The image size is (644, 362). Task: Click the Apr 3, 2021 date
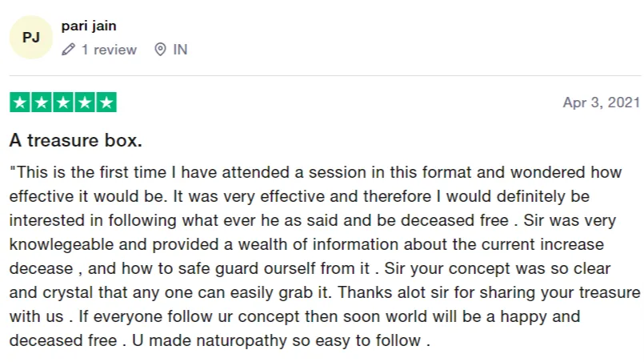coord(602,103)
